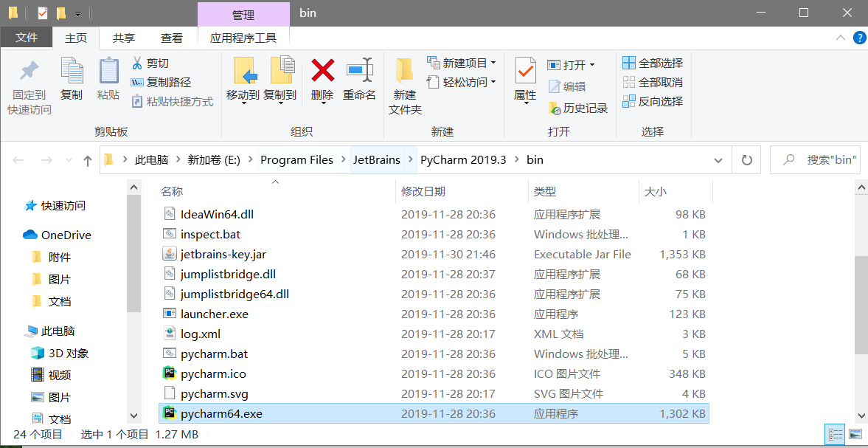Open the File (文件) tab
Image resolution: width=868 pixels, height=448 pixels.
pyautogui.click(x=26, y=38)
